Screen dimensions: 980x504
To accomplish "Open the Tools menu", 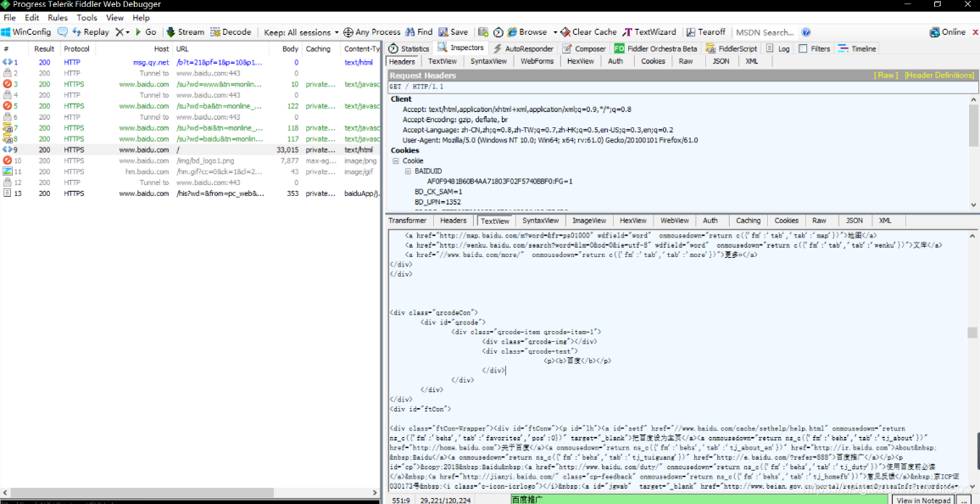I will click(86, 18).
